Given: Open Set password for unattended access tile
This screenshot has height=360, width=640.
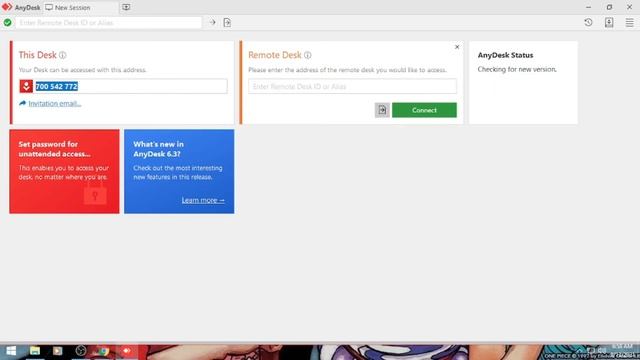Looking at the screenshot, I should pyautogui.click(x=64, y=171).
